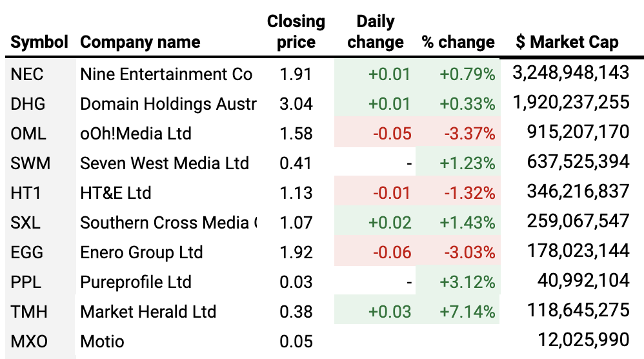Click Southern Cross Media's +0.02 daily change
This screenshot has width=644, height=359.
(x=389, y=223)
